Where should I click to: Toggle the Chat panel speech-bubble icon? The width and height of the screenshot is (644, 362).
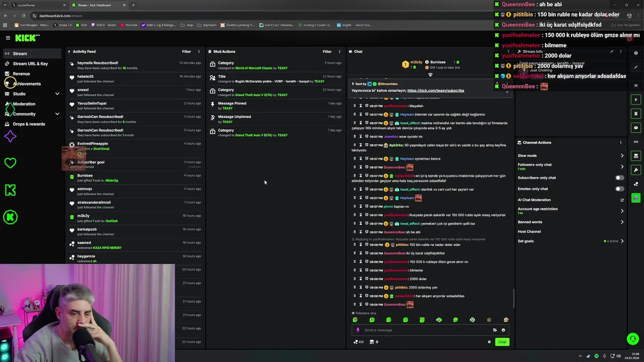tap(636, 128)
